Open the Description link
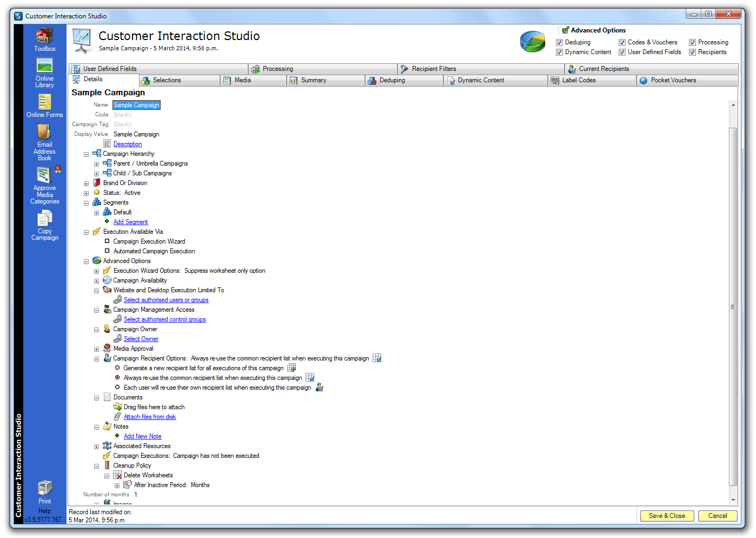756x538 pixels. click(x=128, y=144)
